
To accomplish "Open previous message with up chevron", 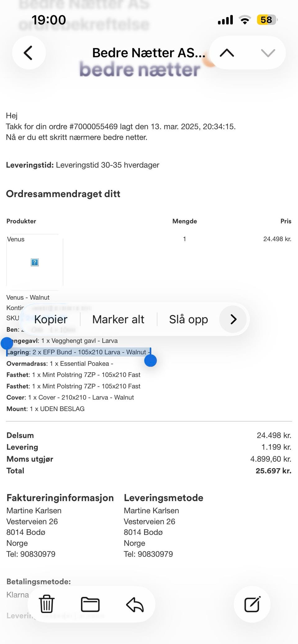I will (227, 53).
